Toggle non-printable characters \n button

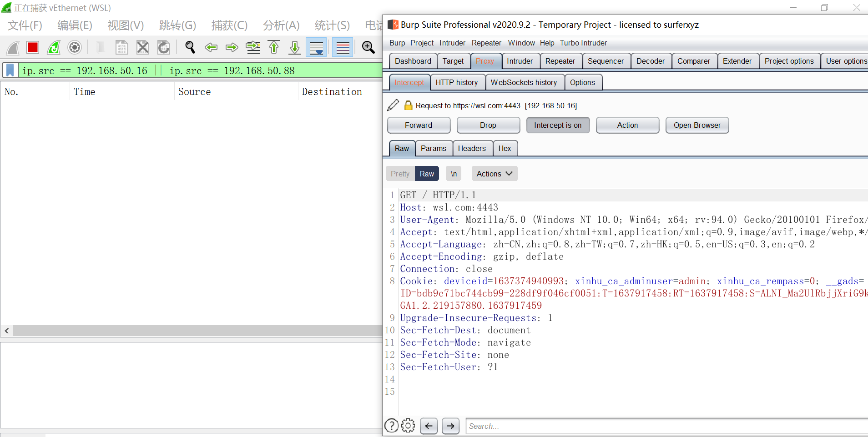(x=454, y=174)
